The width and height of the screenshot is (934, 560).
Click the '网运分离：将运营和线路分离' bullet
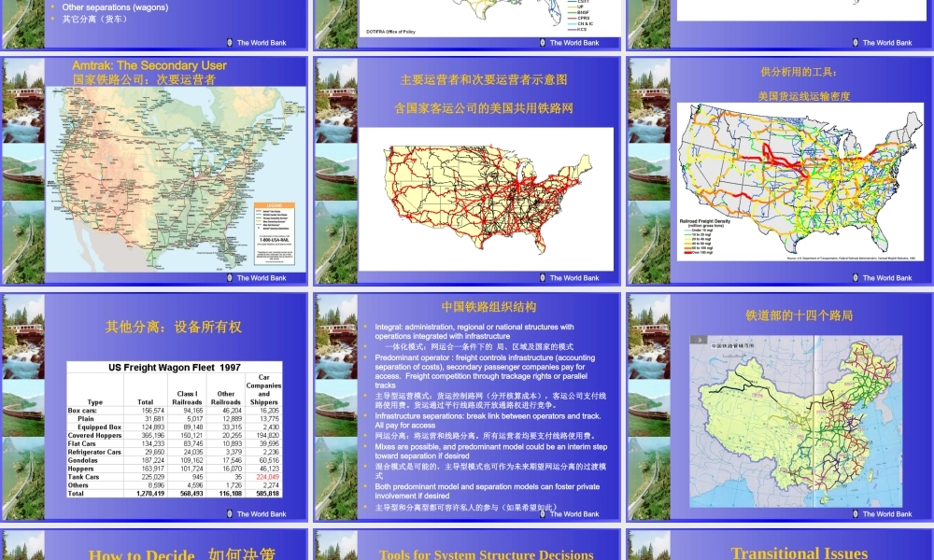485,436
